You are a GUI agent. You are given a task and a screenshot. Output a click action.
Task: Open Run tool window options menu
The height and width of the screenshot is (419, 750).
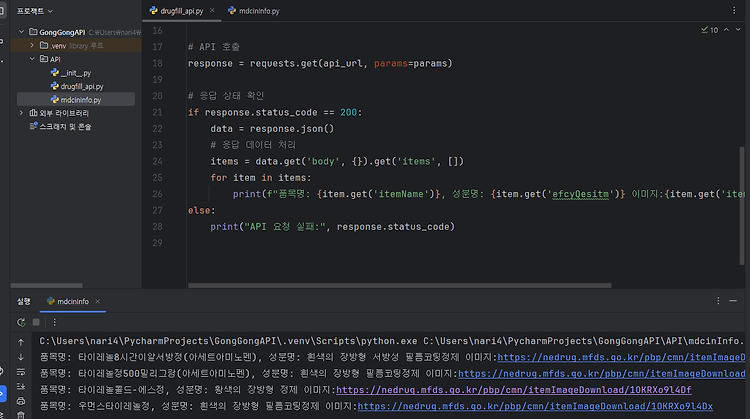point(718,301)
